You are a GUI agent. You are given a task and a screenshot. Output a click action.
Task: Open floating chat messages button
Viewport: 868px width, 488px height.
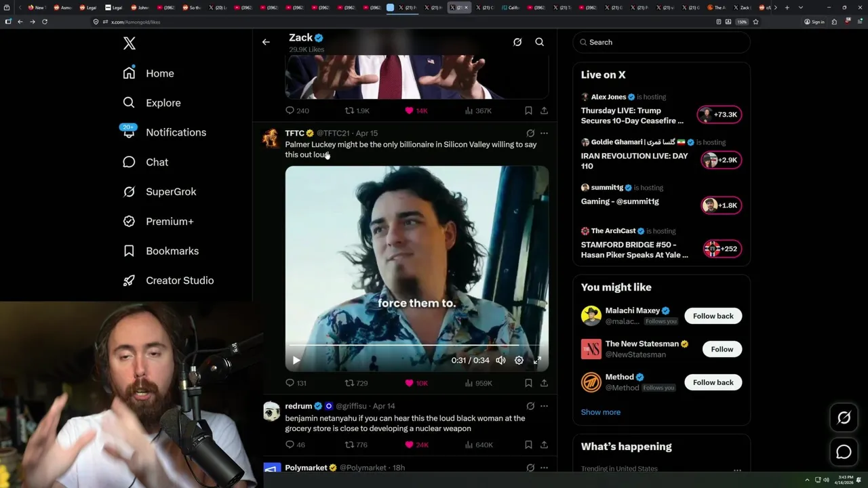[x=844, y=451]
